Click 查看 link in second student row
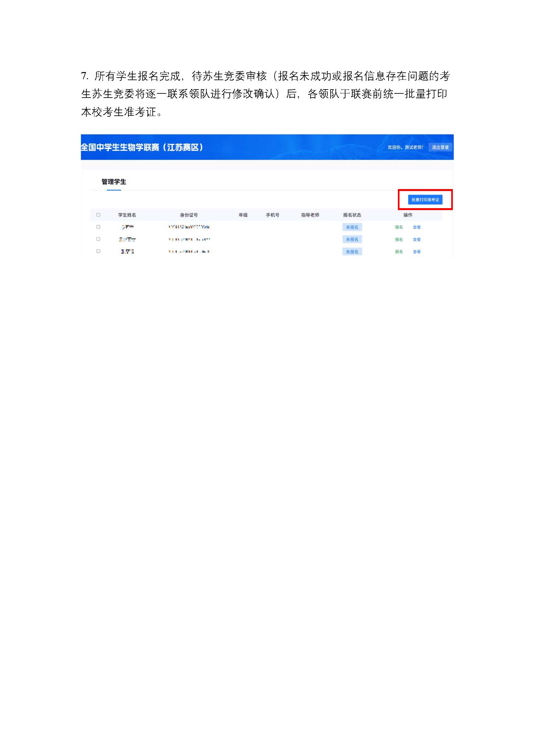 [x=417, y=240]
